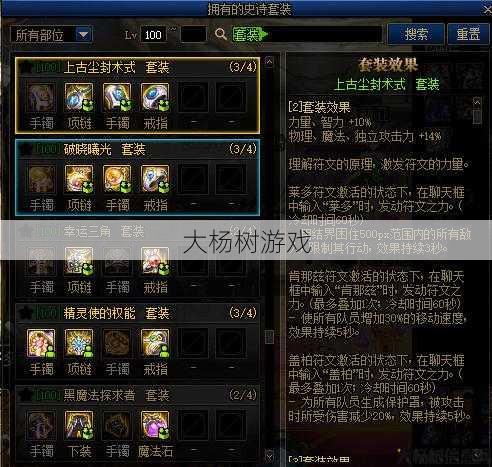This screenshot has height=467, width=492.
Task: Select the 精灵使的权能 套装 header row
Action: point(137,313)
